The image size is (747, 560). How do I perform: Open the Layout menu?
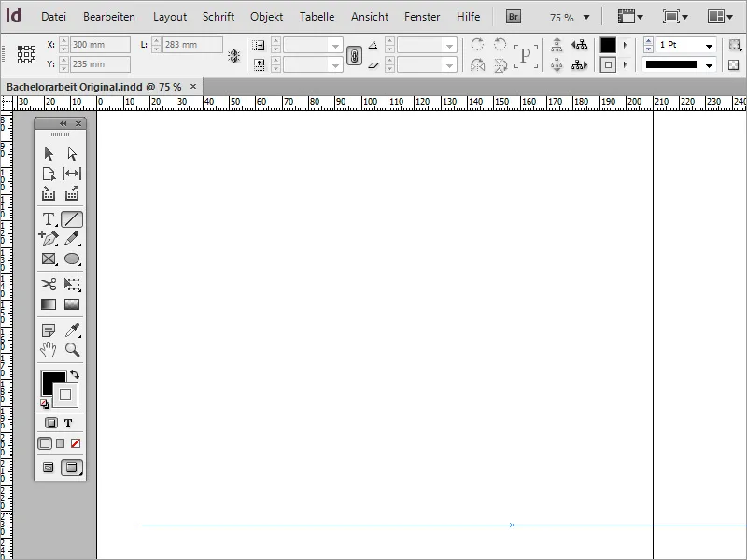coord(170,17)
